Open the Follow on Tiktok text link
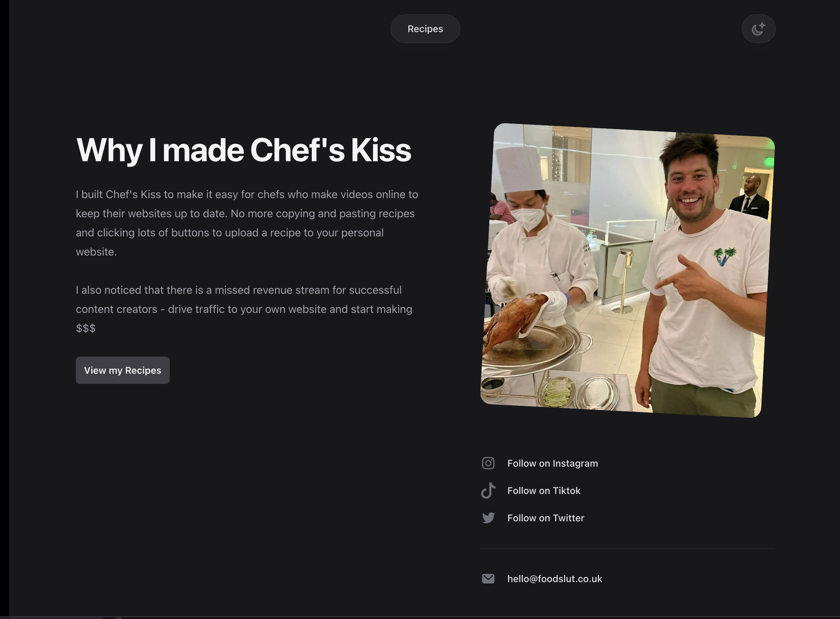Viewport: 840px width, 619px height. 544,491
